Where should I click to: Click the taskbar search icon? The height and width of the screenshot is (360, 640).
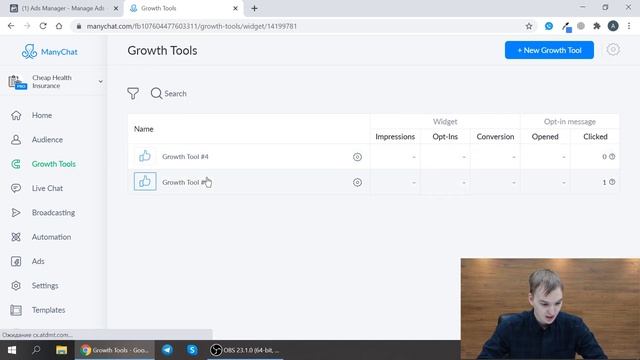pos(36,350)
